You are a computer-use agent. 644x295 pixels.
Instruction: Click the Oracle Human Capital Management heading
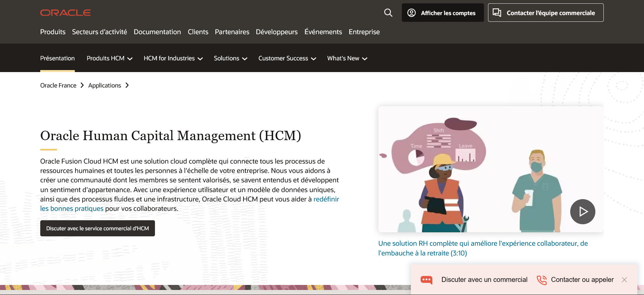(171, 135)
